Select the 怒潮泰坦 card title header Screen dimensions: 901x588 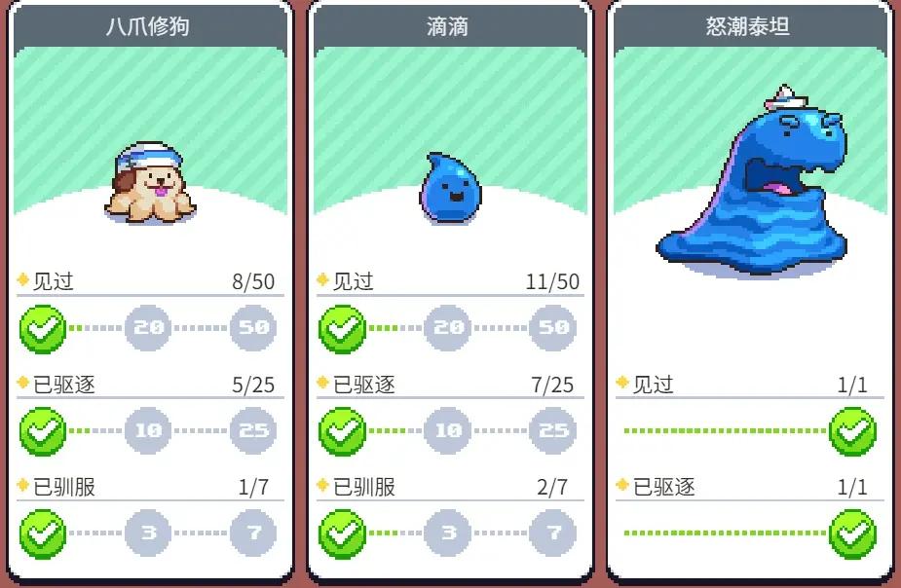(749, 27)
